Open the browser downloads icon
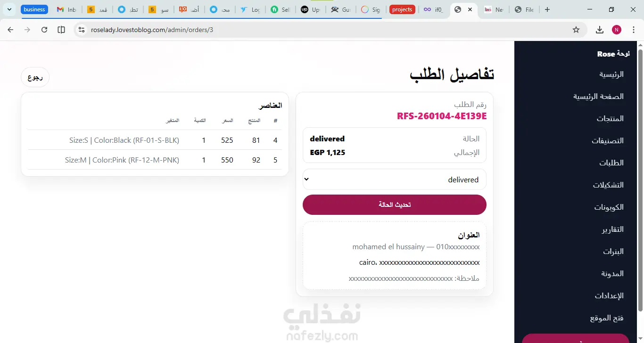Viewport: 644px width, 343px height. pyautogui.click(x=600, y=30)
